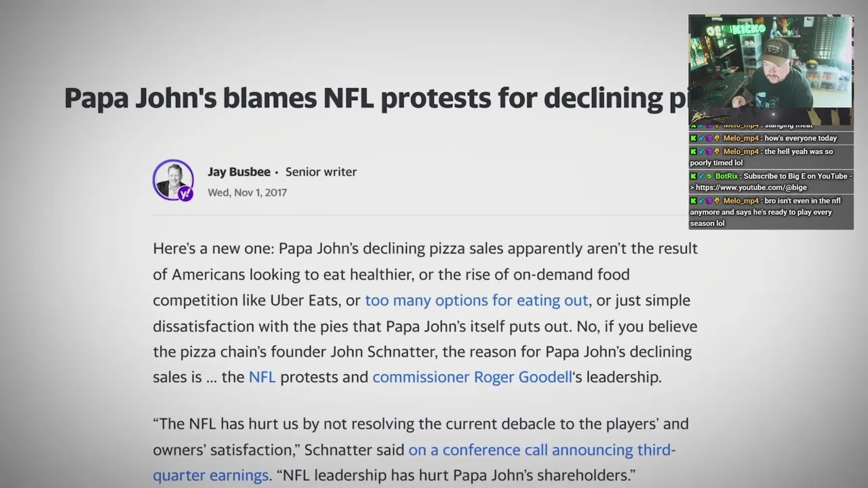Click the 'Wed, Nov 1, 2017' publish date

pyautogui.click(x=247, y=192)
